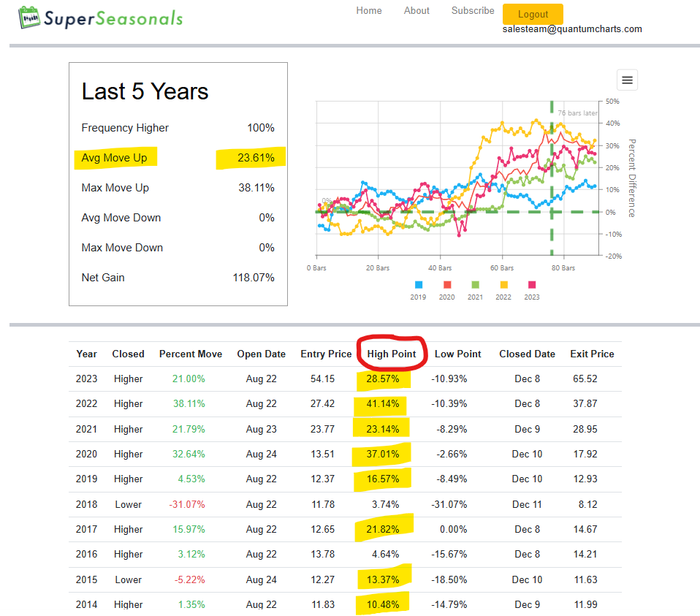The image size is (700, 616).
Task: Go to the Home page
Action: 369,11
